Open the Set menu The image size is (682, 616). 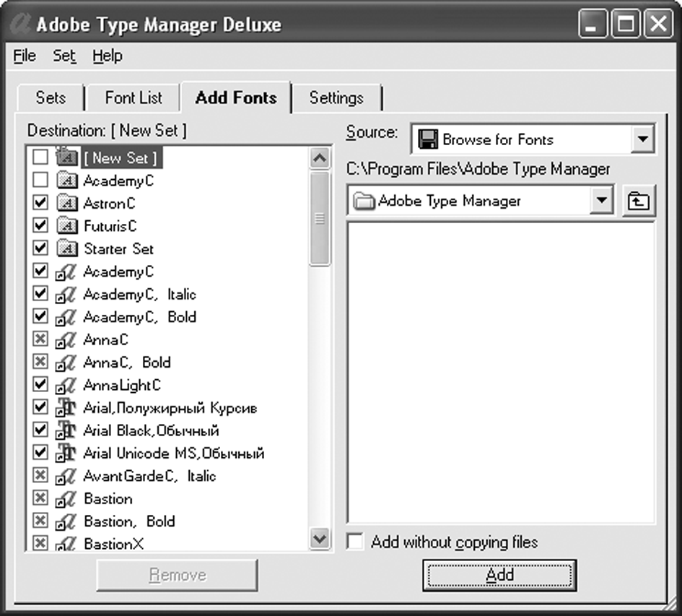64,56
